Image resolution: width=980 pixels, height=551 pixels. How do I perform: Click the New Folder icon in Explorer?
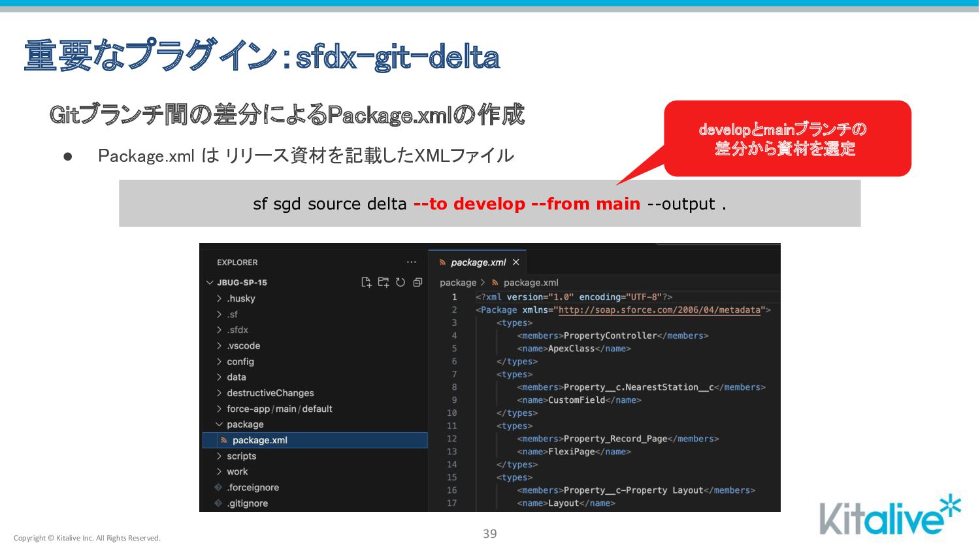384,282
